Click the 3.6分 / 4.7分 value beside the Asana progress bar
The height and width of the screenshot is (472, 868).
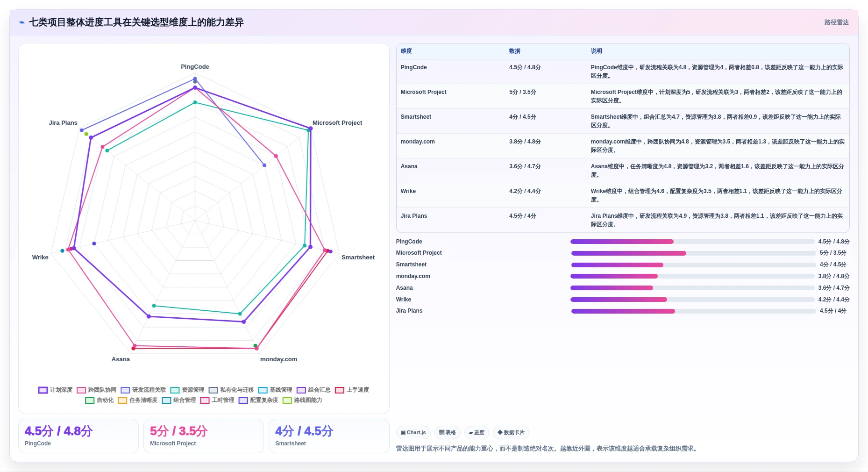tap(834, 288)
